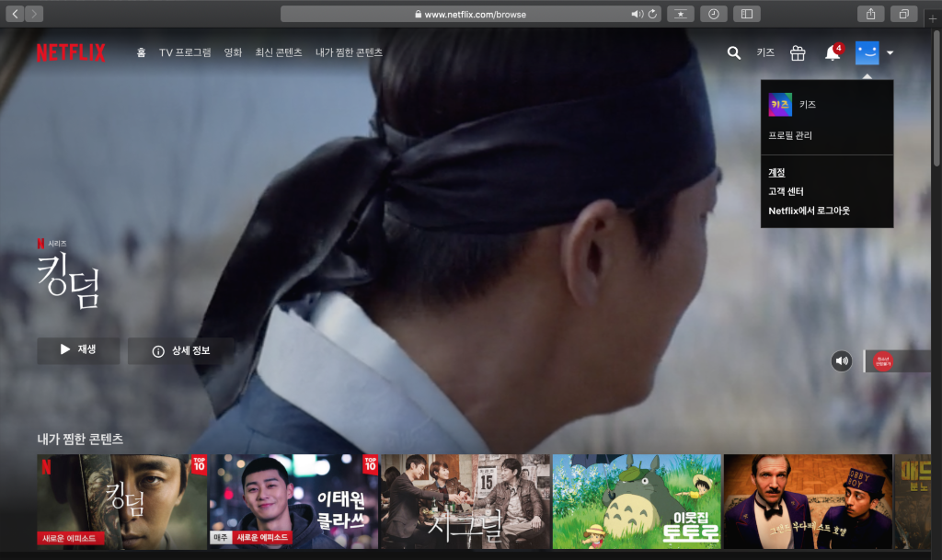
Task: Open 계정 from profile menu
Action: click(x=776, y=172)
